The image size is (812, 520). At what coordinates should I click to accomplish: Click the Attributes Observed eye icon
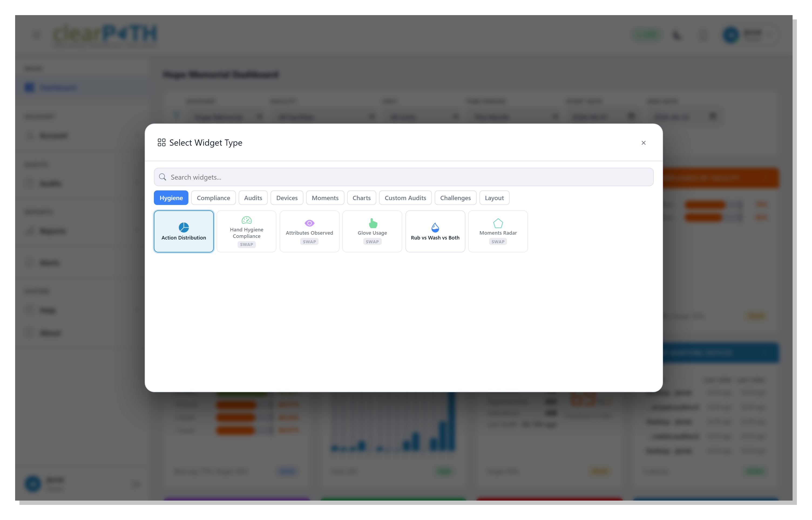click(309, 223)
